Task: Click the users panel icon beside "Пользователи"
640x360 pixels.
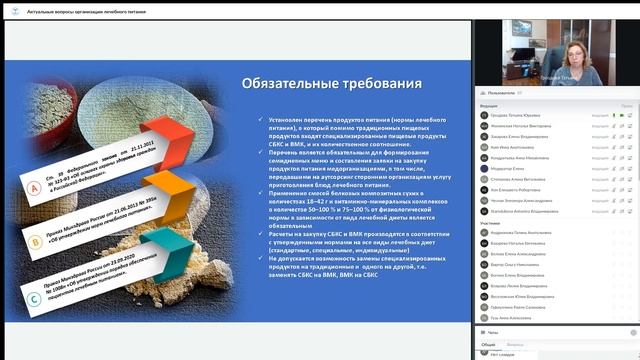Action: click(x=483, y=93)
